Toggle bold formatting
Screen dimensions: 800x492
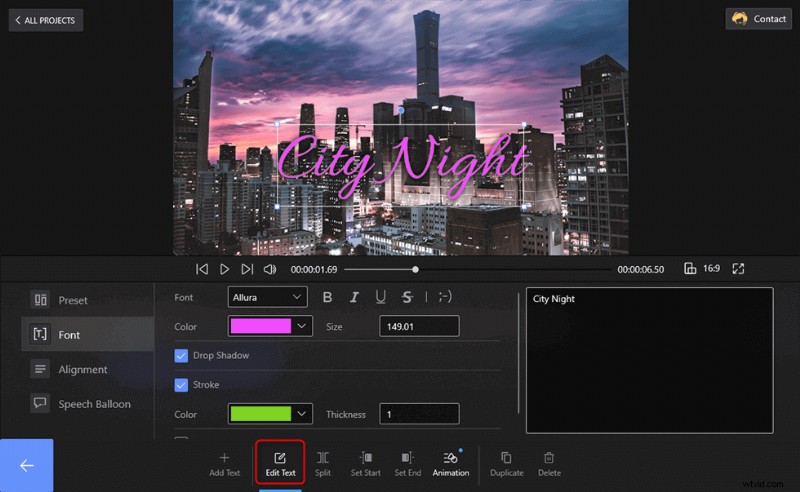tap(328, 297)
